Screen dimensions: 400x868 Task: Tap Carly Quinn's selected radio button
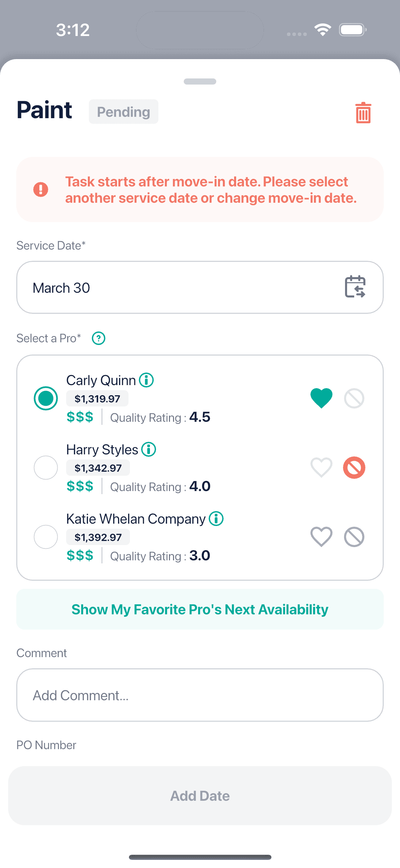click(x=45, y=398)
